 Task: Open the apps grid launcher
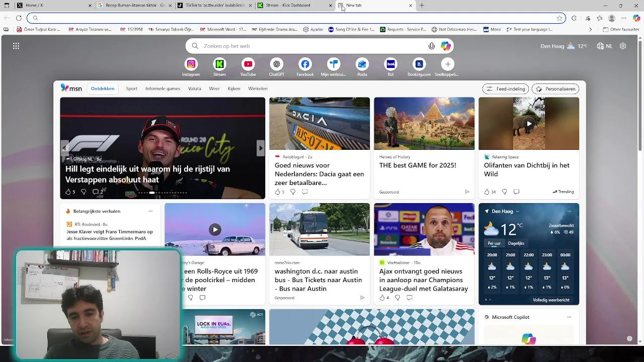[x=16, y=46]
